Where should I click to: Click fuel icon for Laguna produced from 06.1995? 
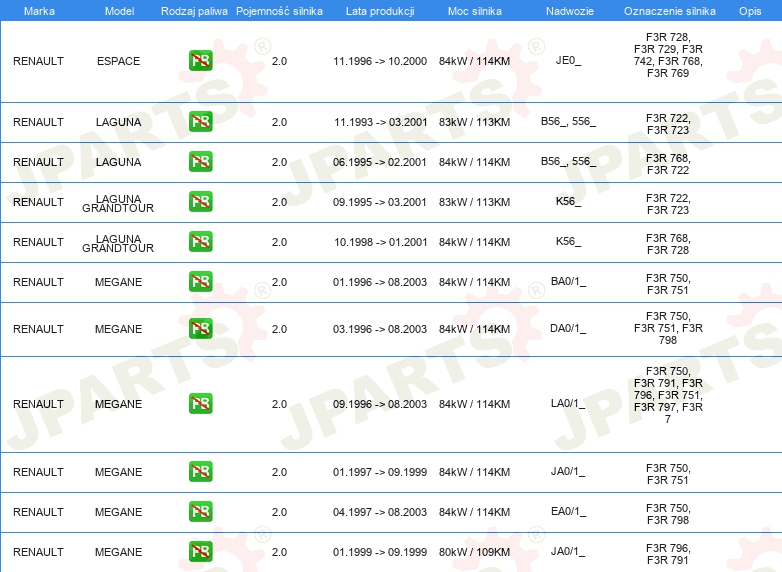(x=200, y=162)
